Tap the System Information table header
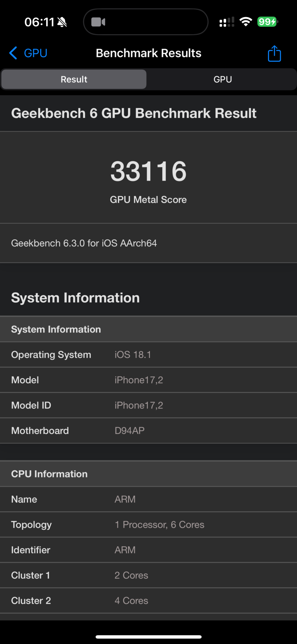The width and height of the screenshot is (297, 644). (x=148, y=329)
